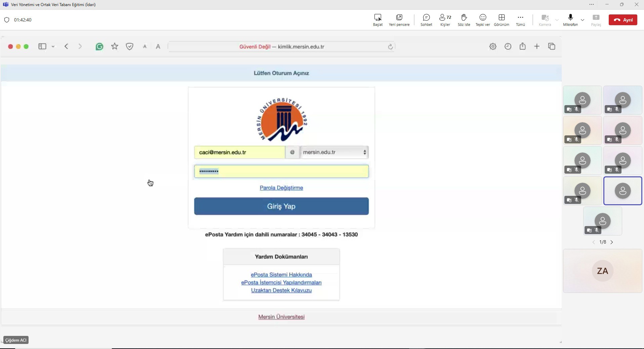Image resolution: width=644 pixels, height=349 pixels.
Task: Open ePosta Sistemi Hakkında link
Action: pyautogui.click(x=281, y=275)
